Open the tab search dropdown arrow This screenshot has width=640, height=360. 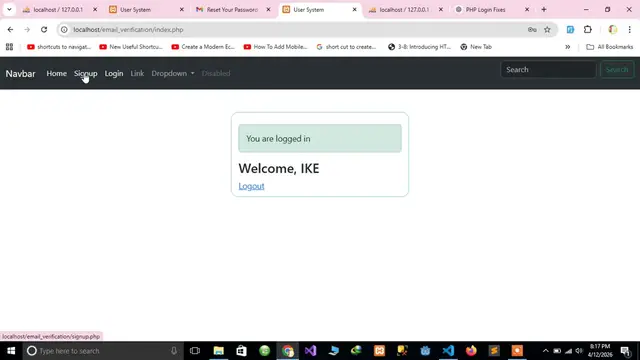9,9
